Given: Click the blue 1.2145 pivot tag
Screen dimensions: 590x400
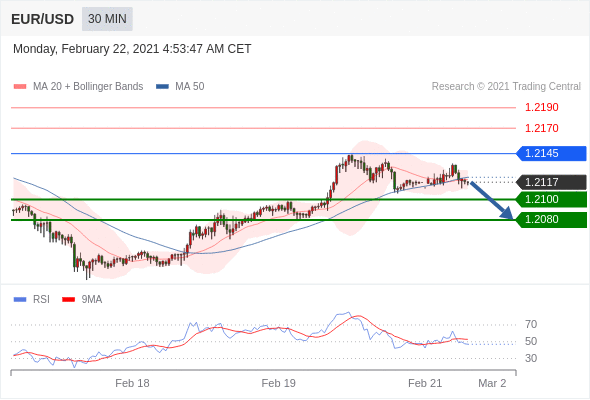Looking at the screenshot, I should coord(551,154).
